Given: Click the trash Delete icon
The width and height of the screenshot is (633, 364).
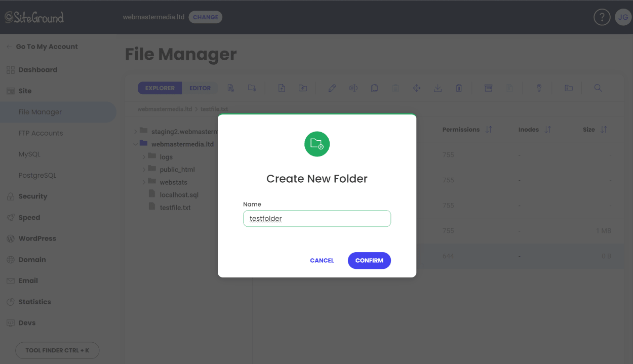Looking at the screenshot, I should [459, 88].
